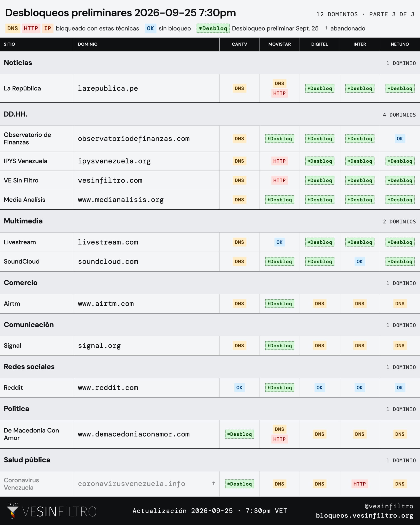Click the green *Desbloq legend badge
Screen dimensions: 420x525
pyautogui.click(x=213, y=28)
